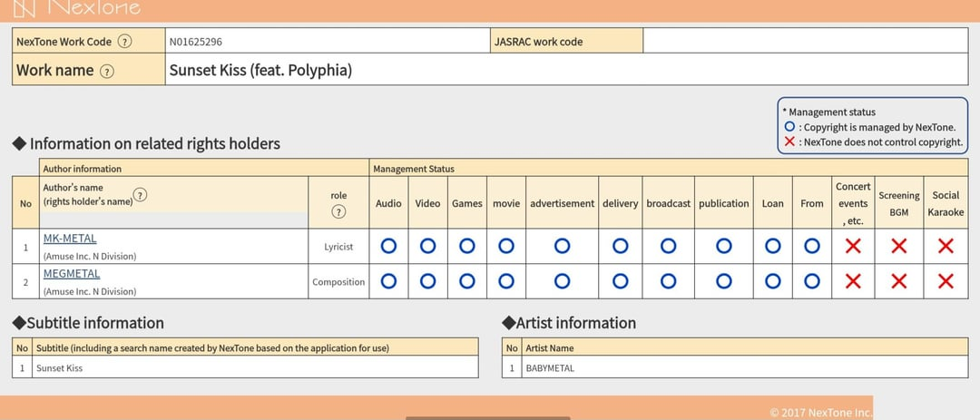The width and height of the screenshot is (980, 420).
Task: Click Social Karaoke X icon for MK-METAL
Action: tap(946, 246)
